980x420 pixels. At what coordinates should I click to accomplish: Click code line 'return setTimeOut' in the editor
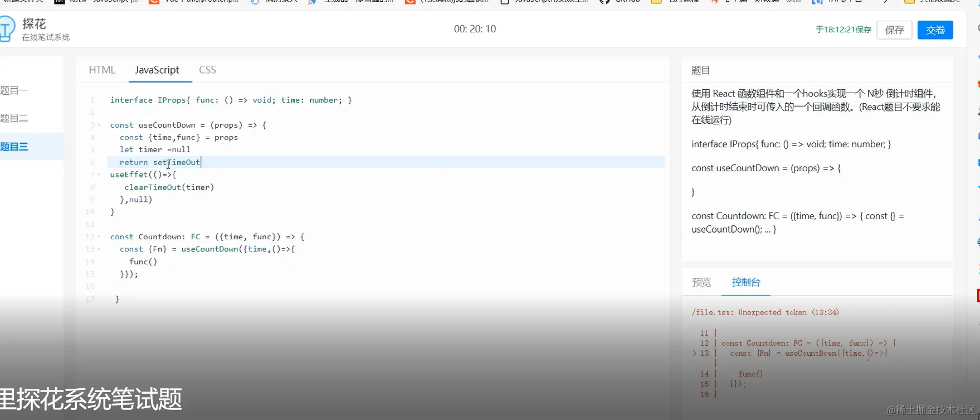coord(160,162)
